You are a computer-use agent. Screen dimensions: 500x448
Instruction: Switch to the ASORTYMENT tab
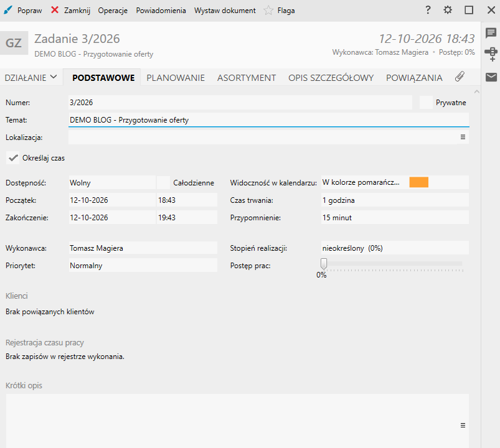click(247, 78)
